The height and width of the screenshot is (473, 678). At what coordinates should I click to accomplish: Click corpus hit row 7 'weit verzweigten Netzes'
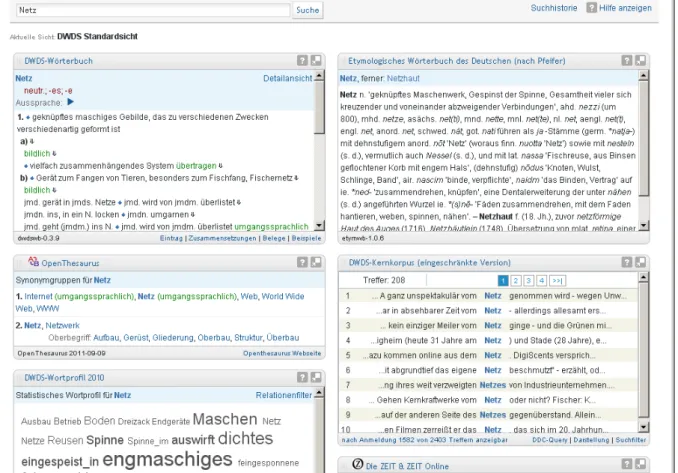(488, 385)
